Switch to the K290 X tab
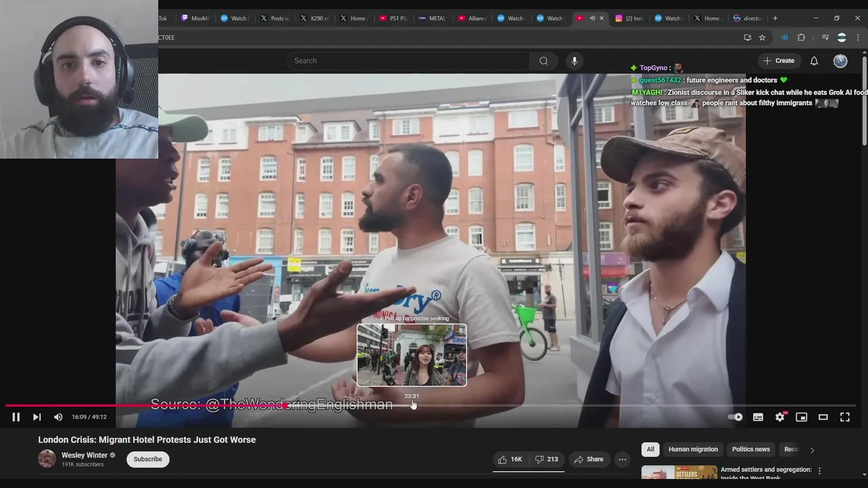 (x=315, y=18)
